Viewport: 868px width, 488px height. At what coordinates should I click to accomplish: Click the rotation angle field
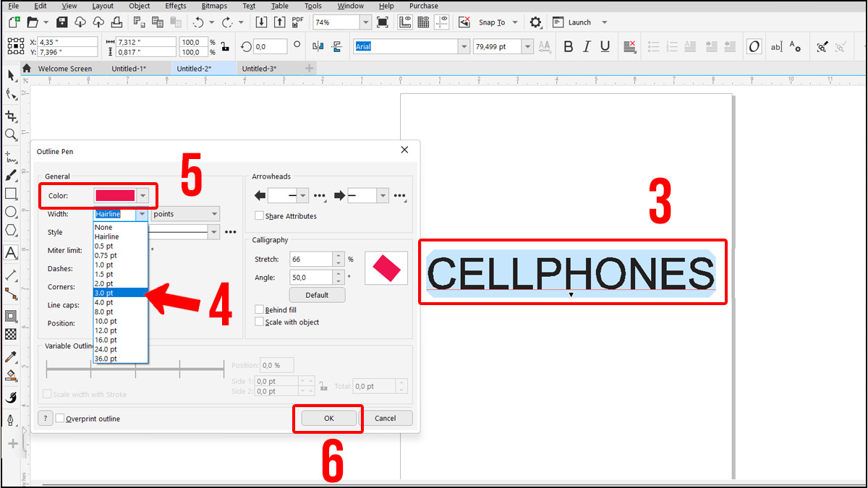tap(270, 46)
